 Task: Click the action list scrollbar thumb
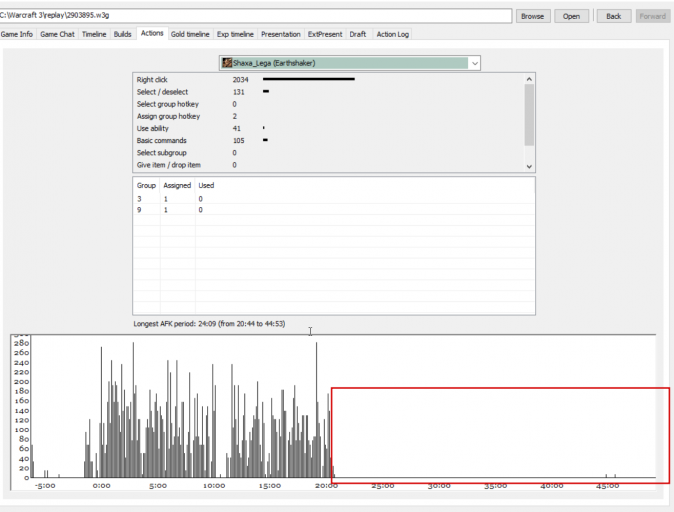[x=529, y=115]
